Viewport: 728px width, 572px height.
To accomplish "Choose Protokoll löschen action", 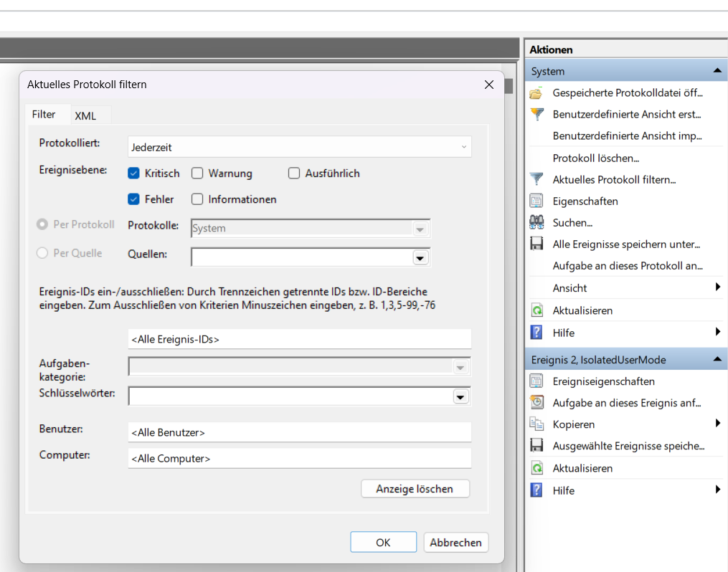I will (596, 158).
